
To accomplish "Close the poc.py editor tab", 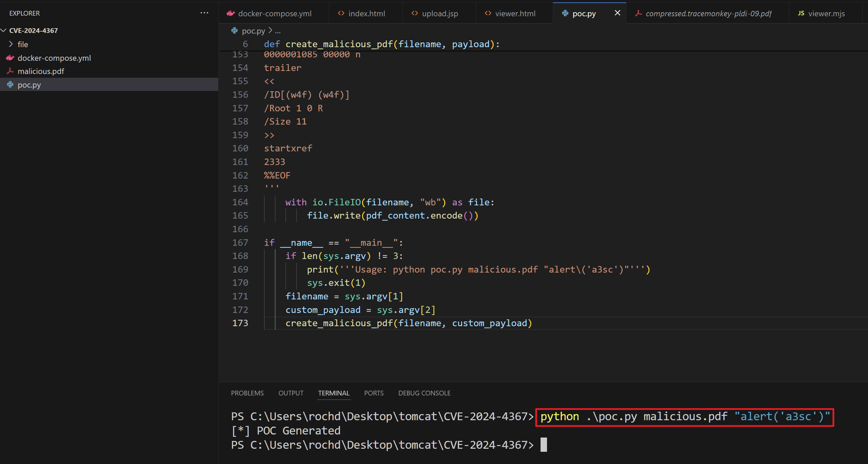I will (x=617, y=13).
